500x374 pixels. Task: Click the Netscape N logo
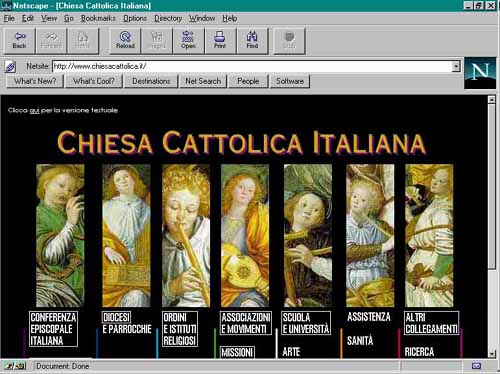(480, 73)
